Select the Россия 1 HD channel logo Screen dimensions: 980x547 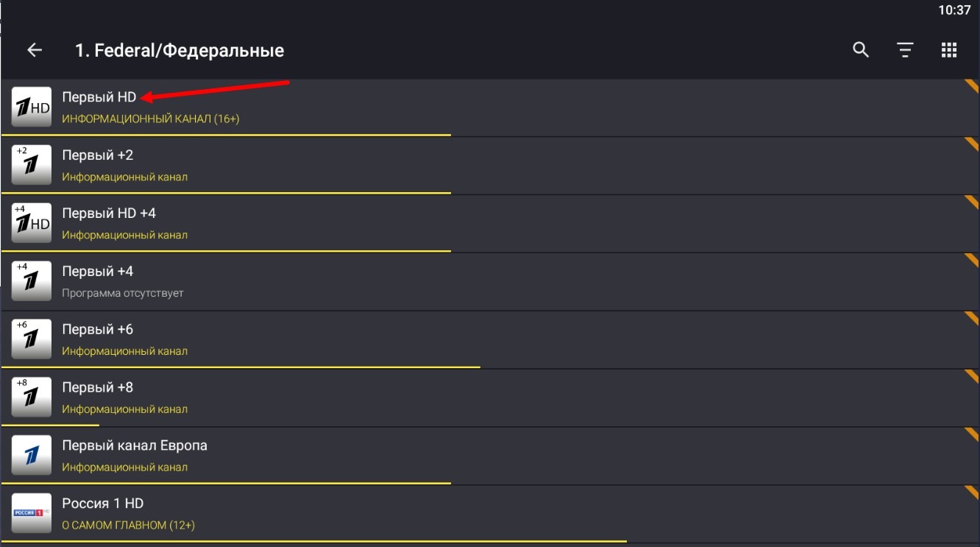31,513
